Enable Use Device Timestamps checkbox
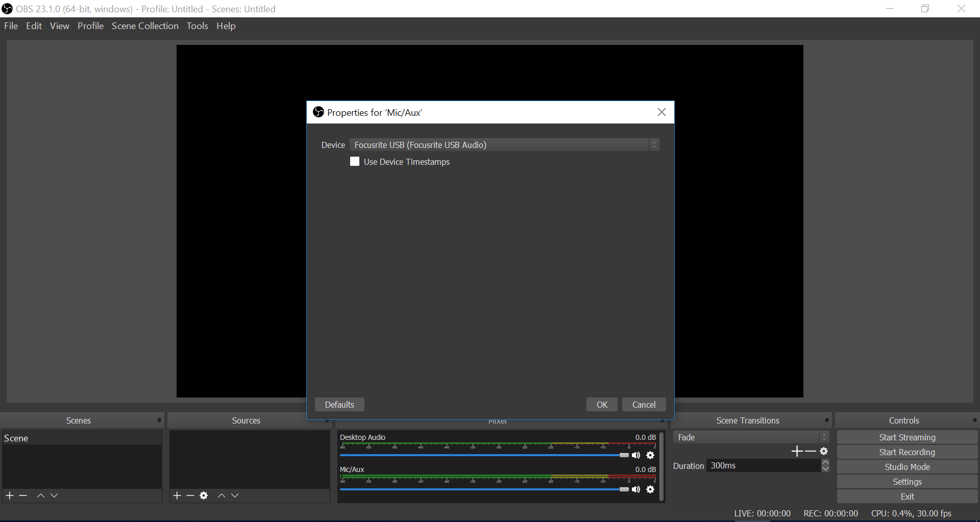980x522 pixels. [x=355, y=161]
